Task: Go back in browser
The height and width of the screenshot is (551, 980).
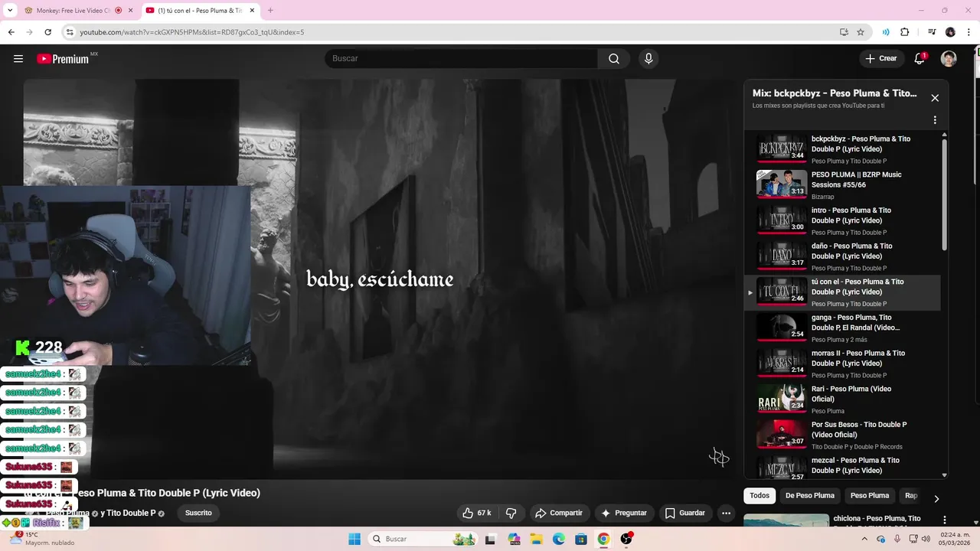Action: point(11,32)
